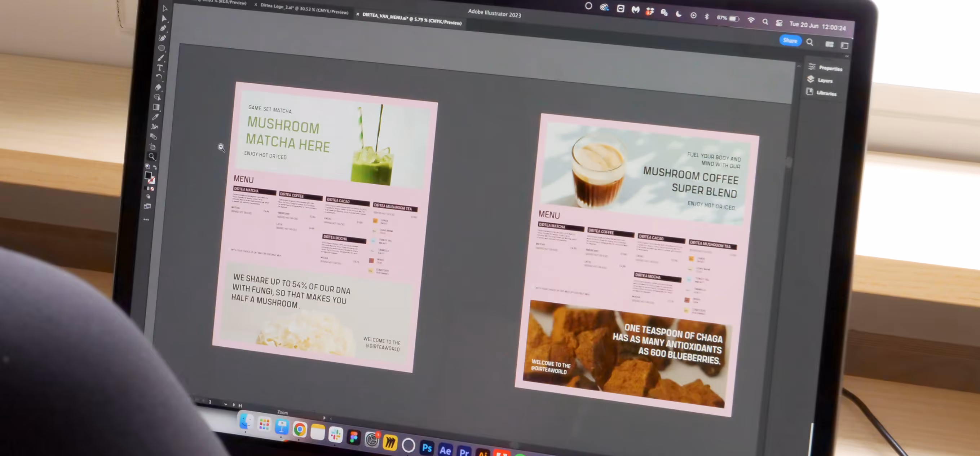980x456 pixels.
Task: Select the Type tool
Action: point(160,68)
